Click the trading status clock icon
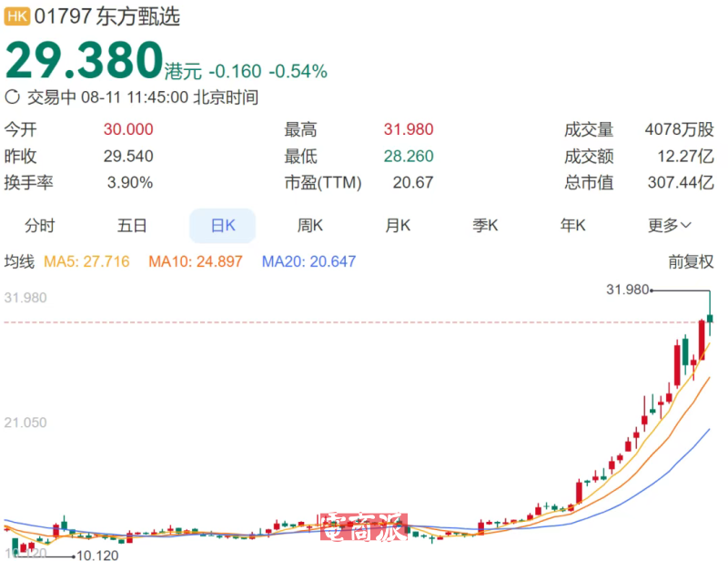The width and height of the screenshot is (728, 561). click(x=12, y=97)
